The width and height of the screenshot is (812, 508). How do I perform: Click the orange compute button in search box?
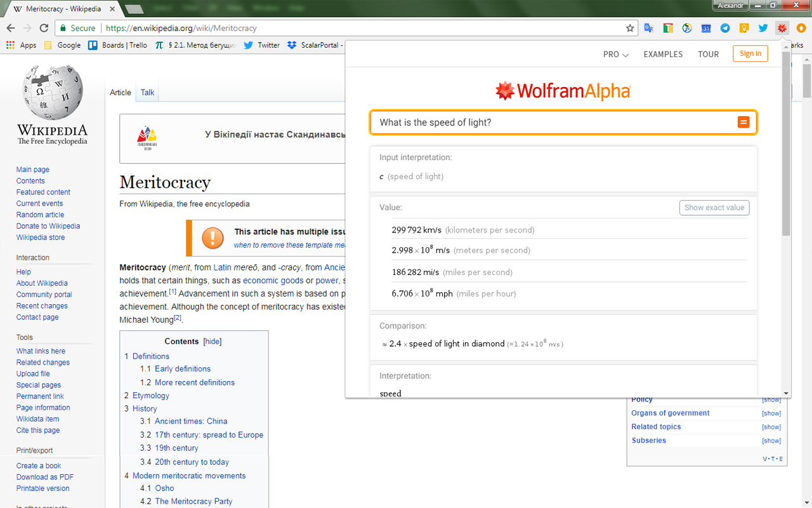743,123
